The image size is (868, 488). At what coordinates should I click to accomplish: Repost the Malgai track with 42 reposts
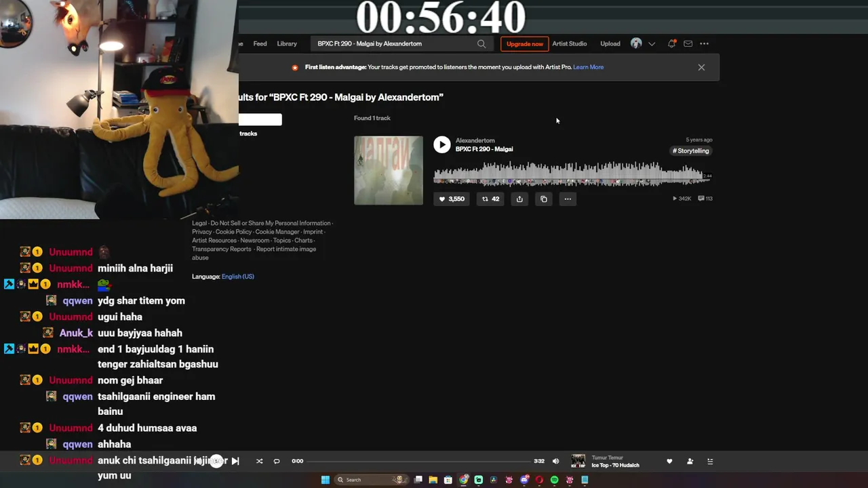tap(490, 199)
